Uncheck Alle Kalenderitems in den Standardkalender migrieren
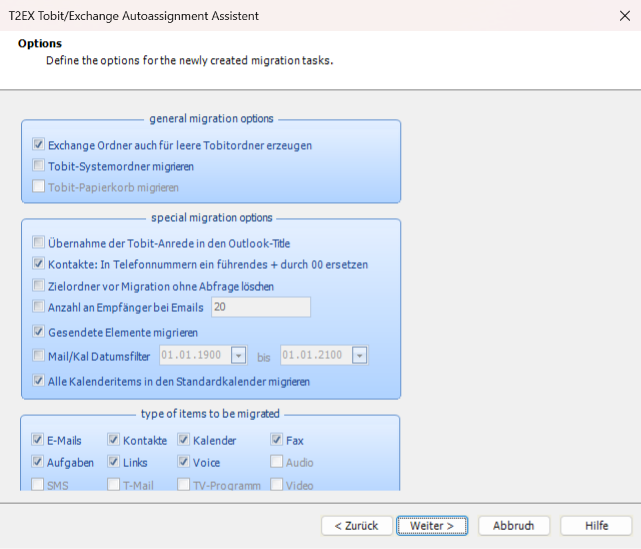Image resolution: width=641 pixels, height=549 pixels. 38,381
